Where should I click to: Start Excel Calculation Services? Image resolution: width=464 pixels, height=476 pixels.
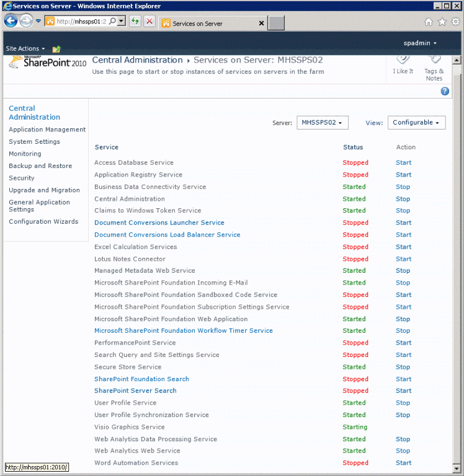404,247
